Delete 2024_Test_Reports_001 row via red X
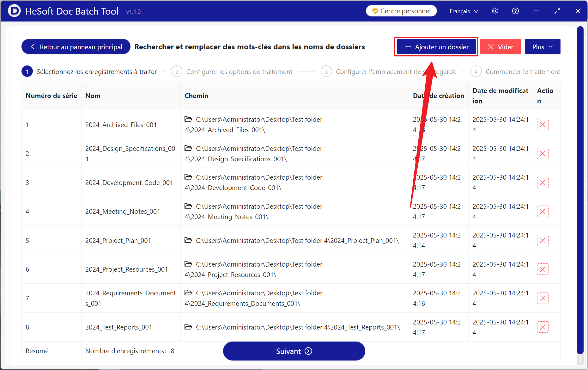Image resolution: width=588 pixels, height=370 pixels. pos(543,327)
